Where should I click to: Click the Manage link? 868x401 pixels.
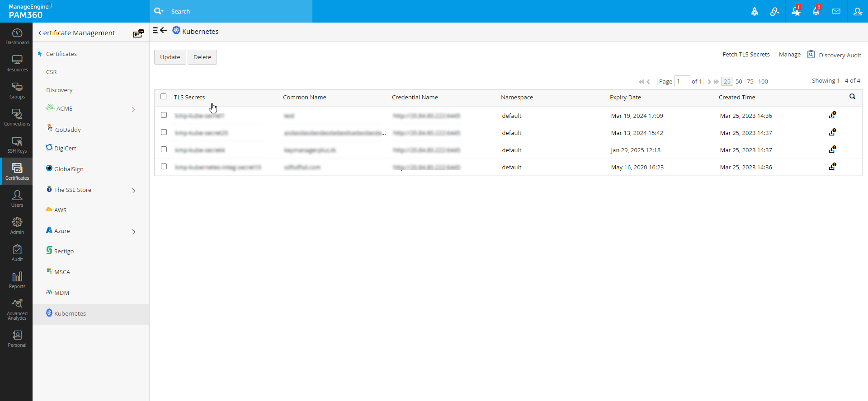(790, 54)
